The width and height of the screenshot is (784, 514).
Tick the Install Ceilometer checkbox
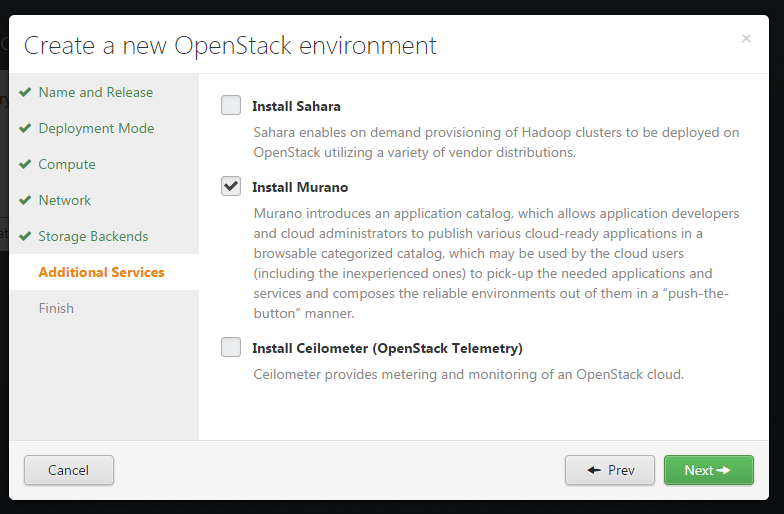click(231, 347)
